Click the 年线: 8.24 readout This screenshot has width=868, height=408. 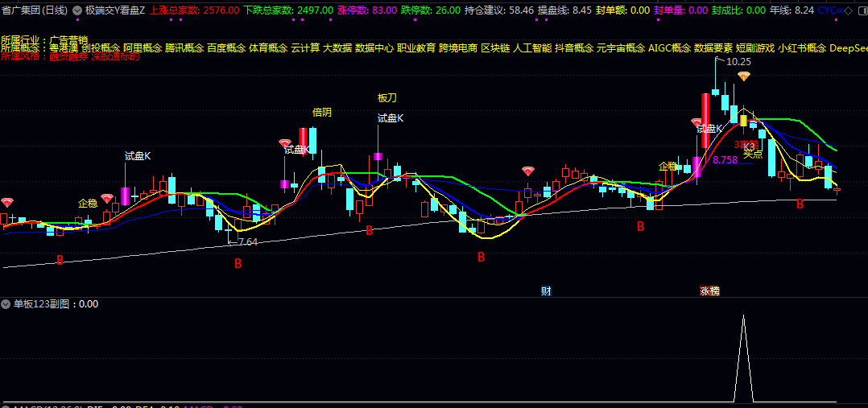pos(792,10)
